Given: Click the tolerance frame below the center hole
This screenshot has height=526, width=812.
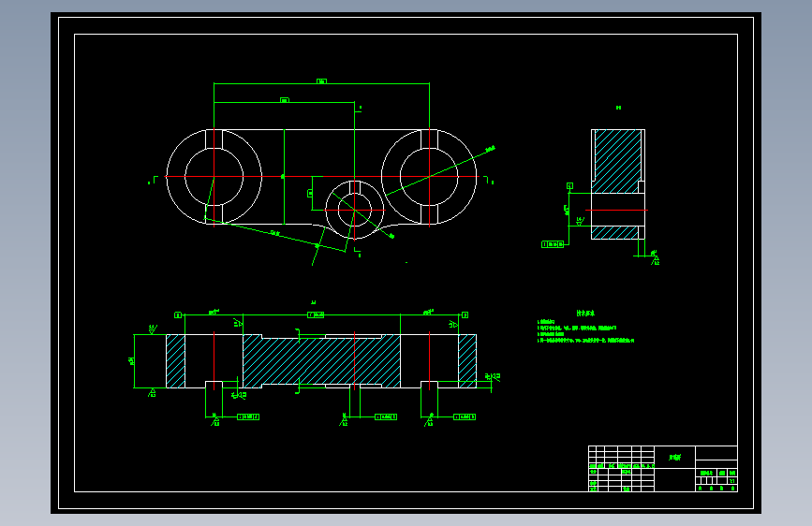Looking at the screenshot, I should click(x=386, y=416).
